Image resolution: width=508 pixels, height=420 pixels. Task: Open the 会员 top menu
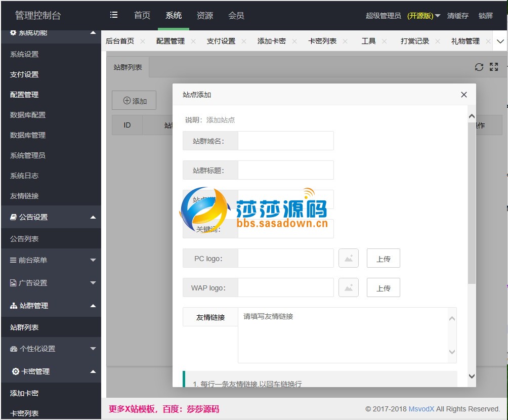(x=236, y=15)
